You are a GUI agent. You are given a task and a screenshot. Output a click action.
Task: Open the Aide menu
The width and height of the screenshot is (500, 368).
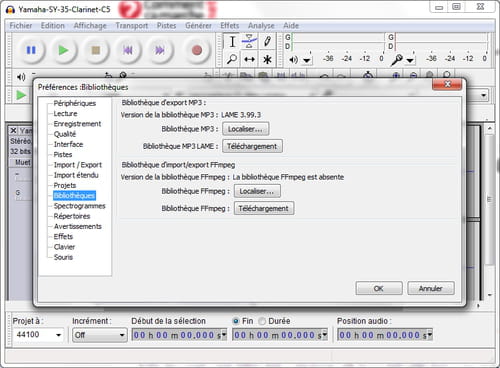pyautogui.click(x=291, y=26)
